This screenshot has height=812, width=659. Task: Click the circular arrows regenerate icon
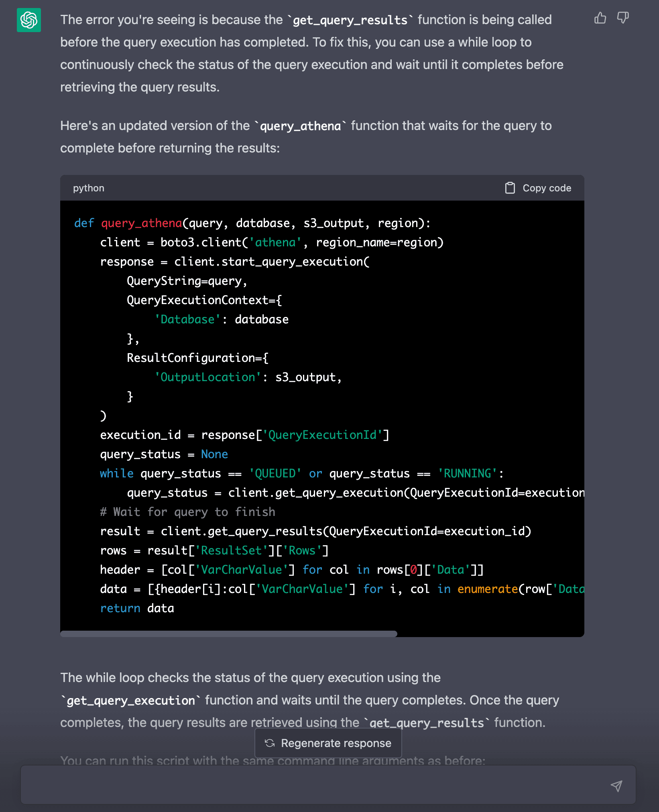point(270,743)
